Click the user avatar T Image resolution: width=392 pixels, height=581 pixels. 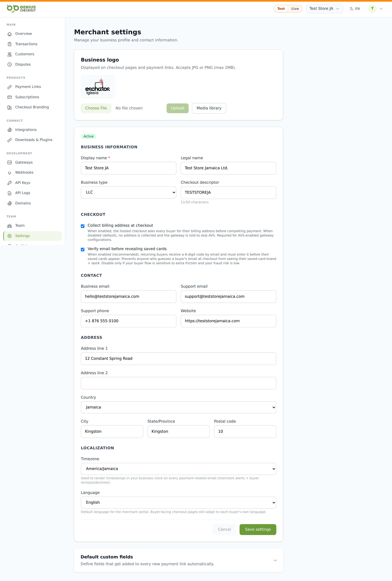[372, 8]
